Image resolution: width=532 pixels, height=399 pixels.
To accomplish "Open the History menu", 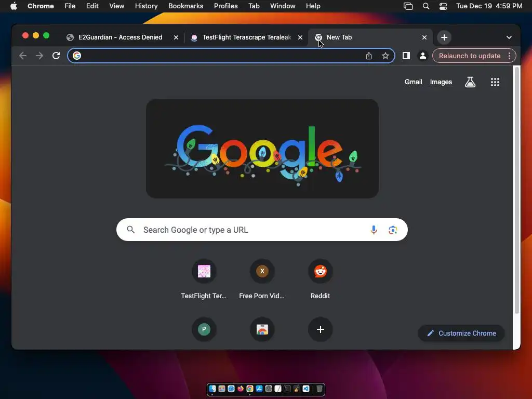I will (x=146, y=6).
